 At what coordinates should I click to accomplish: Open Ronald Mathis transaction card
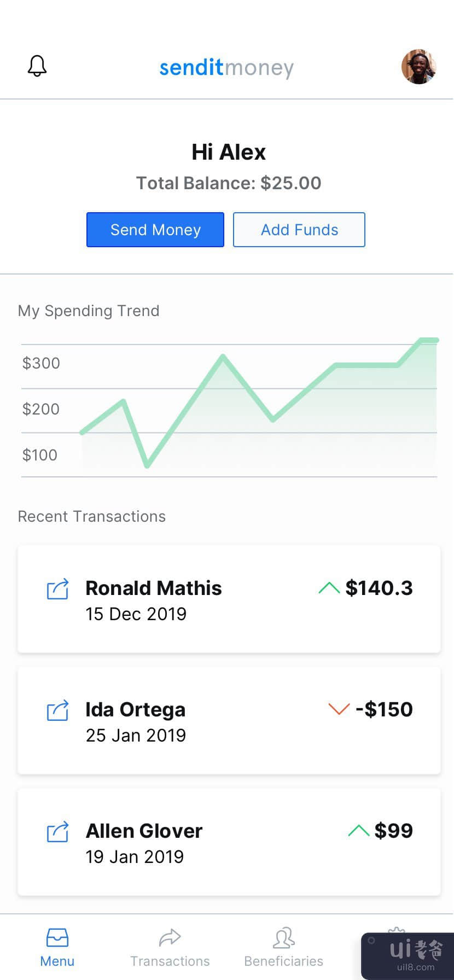pos(229,599)
